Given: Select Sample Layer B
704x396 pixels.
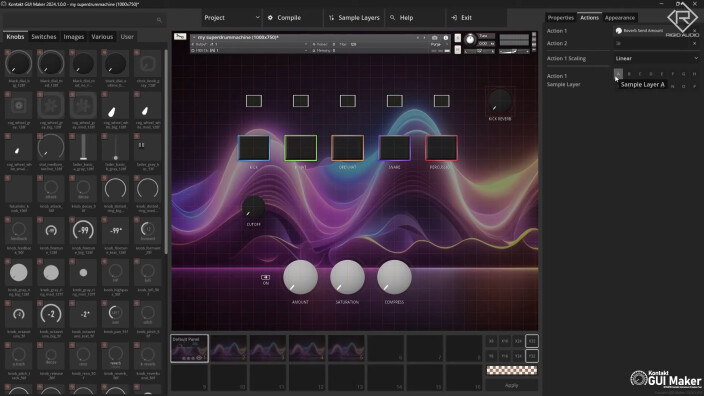Looking at the screenshot, I should tap(629, 74).
